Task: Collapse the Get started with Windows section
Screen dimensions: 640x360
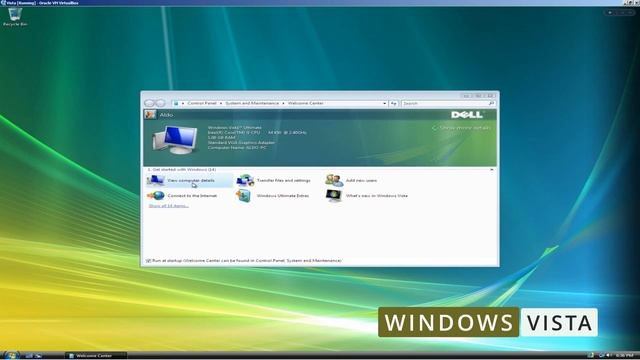Action: coord(491,169)
